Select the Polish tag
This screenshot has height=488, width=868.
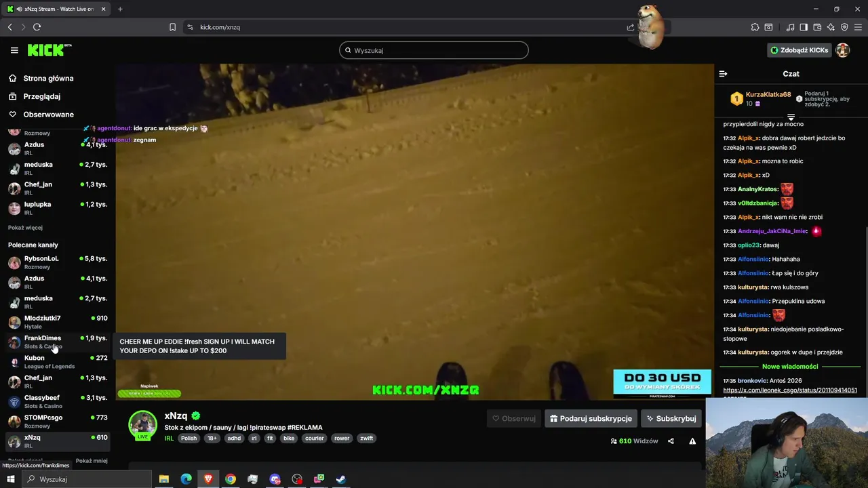tap(189, 439)
